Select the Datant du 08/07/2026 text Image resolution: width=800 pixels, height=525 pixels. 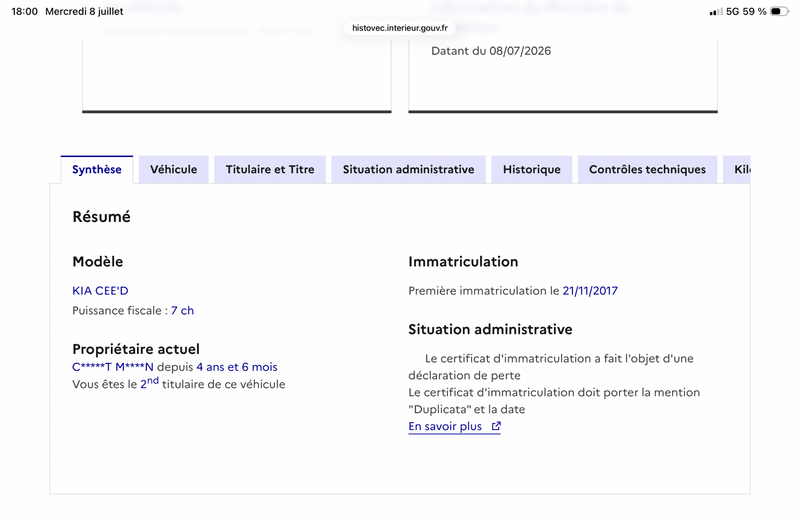(491, 51)
